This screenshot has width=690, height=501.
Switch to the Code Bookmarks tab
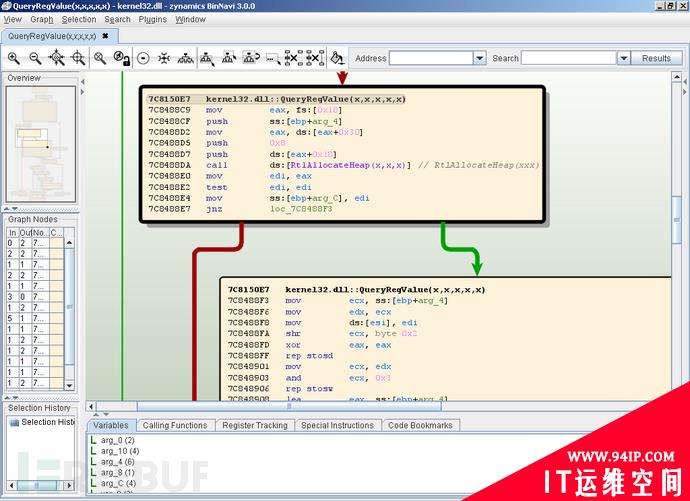click(x=420, y=425)
